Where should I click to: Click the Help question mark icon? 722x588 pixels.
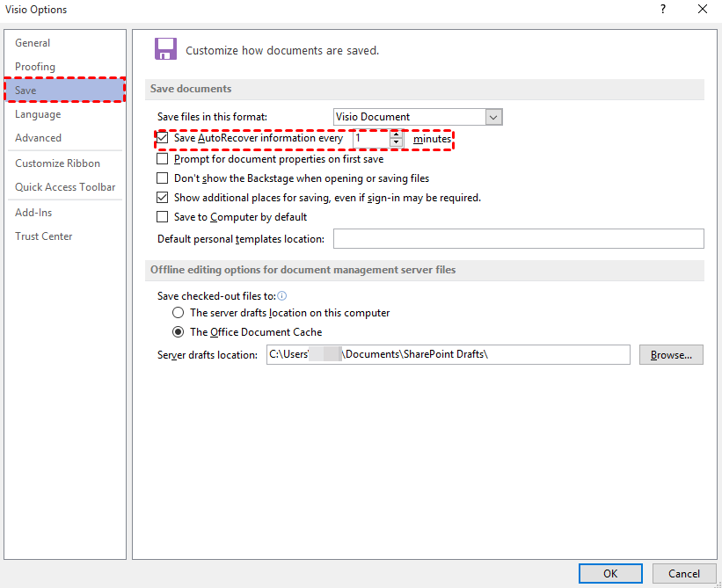[x=662, y=9]
